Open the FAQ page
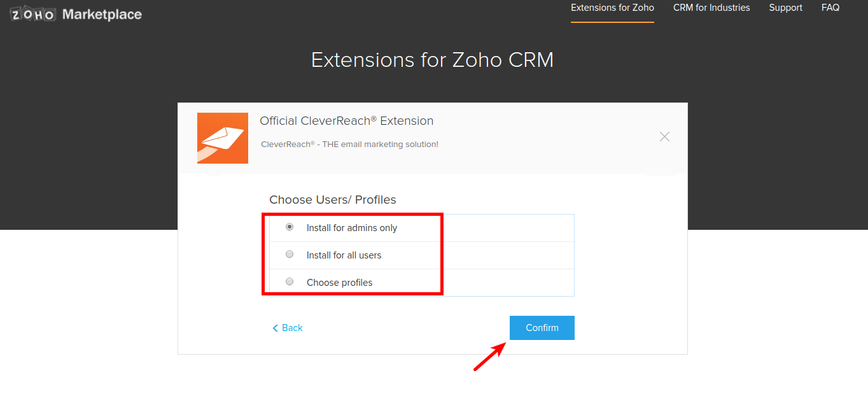This screenshot has height=417, width=868. (830, 8)
